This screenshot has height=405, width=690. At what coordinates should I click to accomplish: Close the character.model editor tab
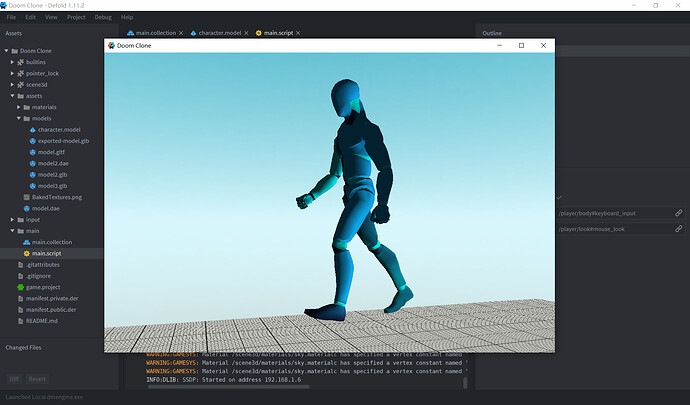pyautogui.click(x=245, y=34)
